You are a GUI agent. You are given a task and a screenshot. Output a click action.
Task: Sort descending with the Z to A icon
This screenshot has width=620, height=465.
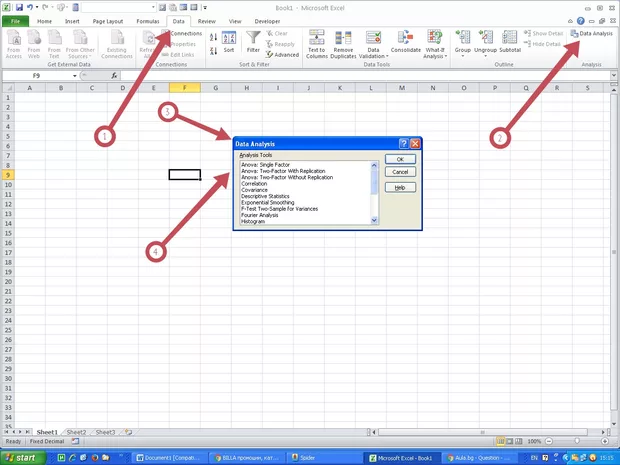(213, 51)
